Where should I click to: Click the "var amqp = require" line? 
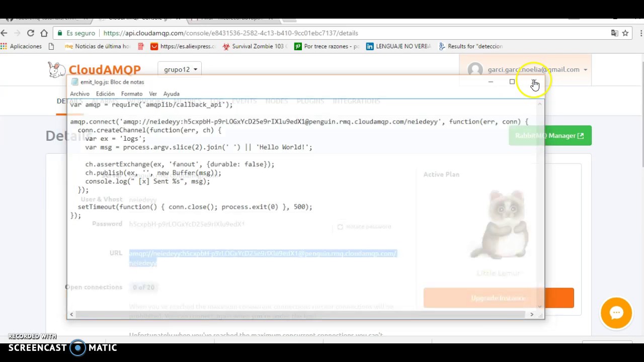tap(151, 105)
